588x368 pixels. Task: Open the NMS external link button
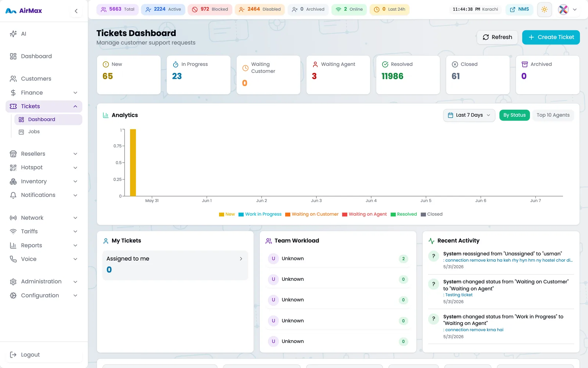tap(519, 9)
